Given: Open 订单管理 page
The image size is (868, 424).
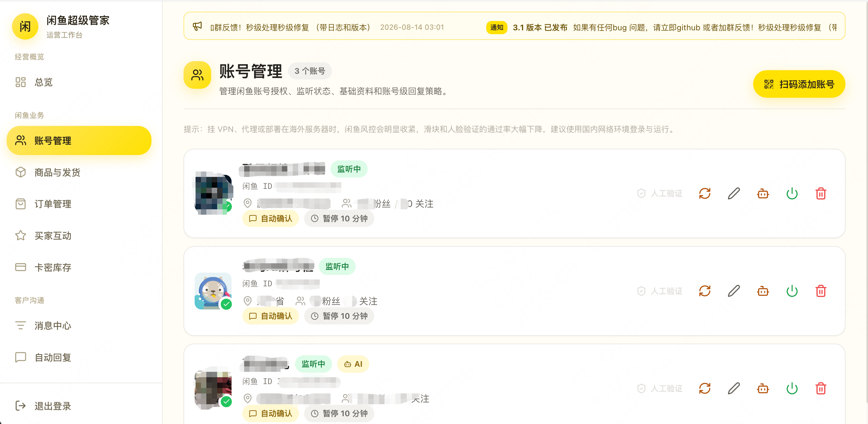Looking at the screenshot, I should coord(79,204).
